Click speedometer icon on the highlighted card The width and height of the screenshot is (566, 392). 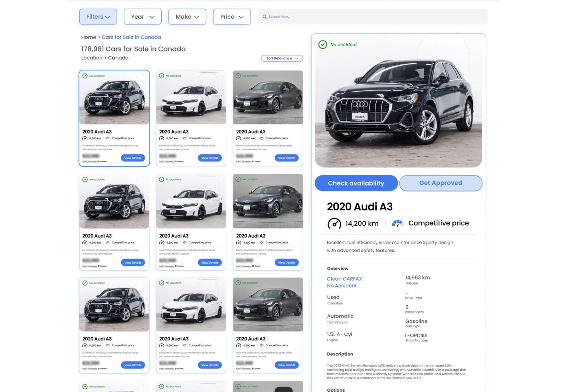click(85, 138)
